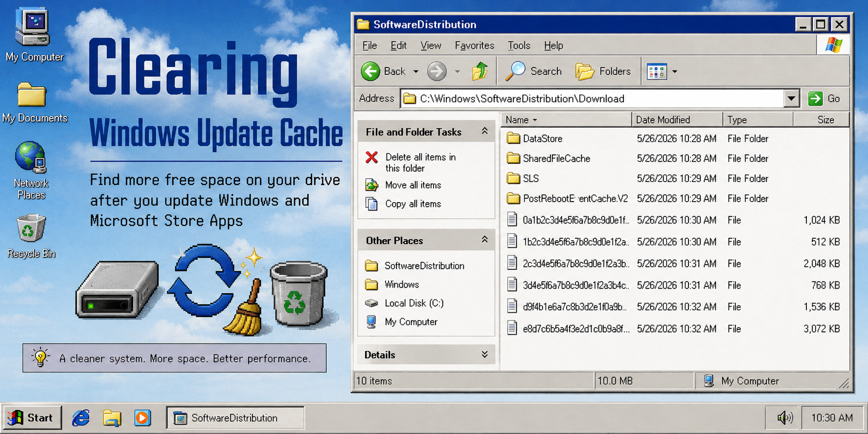
Task: Click the taskbar clock showing 10:30 AM
Action: (x=832, y=418)
